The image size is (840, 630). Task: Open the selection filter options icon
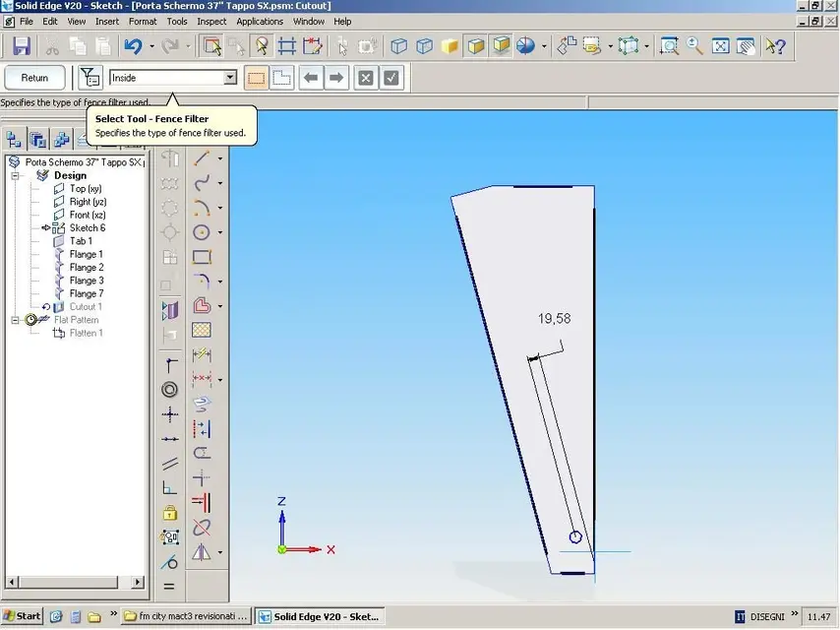tap(90, 79)
